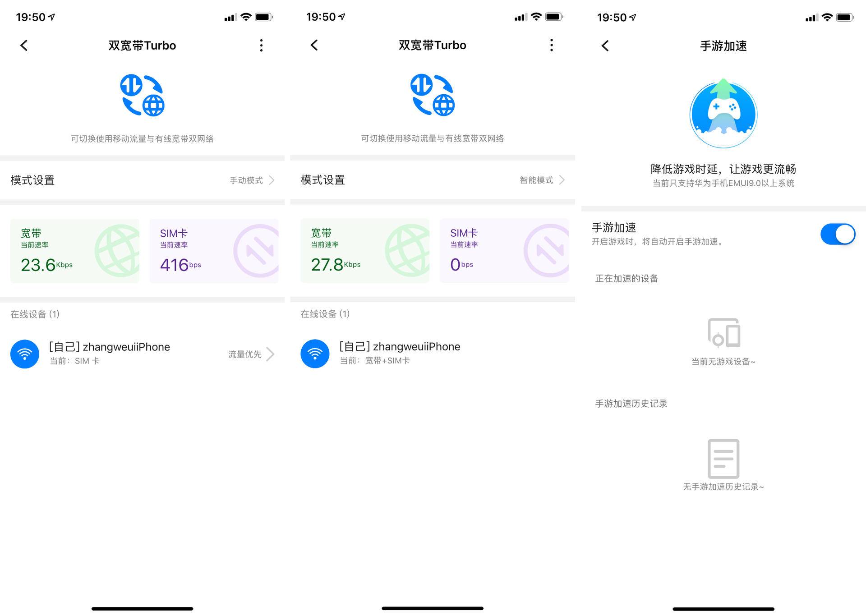
Task: Click the empty history record document icon
Action: (723, 459)
